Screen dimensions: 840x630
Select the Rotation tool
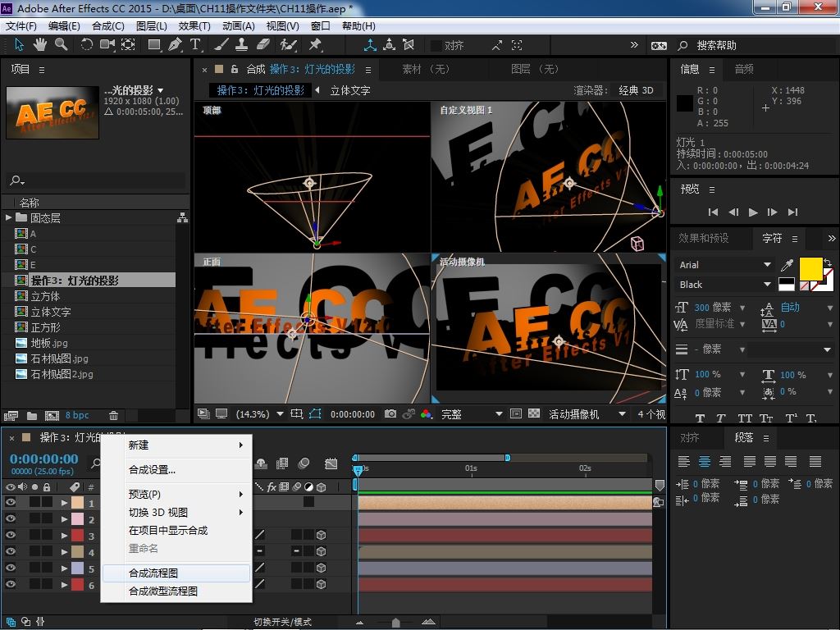(x=86, y=45)
